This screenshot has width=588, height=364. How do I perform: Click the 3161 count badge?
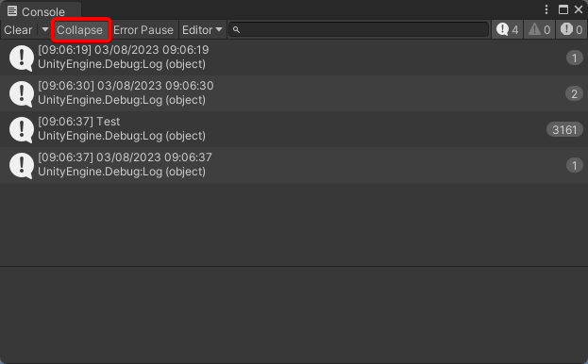click(x=564, y=129)
